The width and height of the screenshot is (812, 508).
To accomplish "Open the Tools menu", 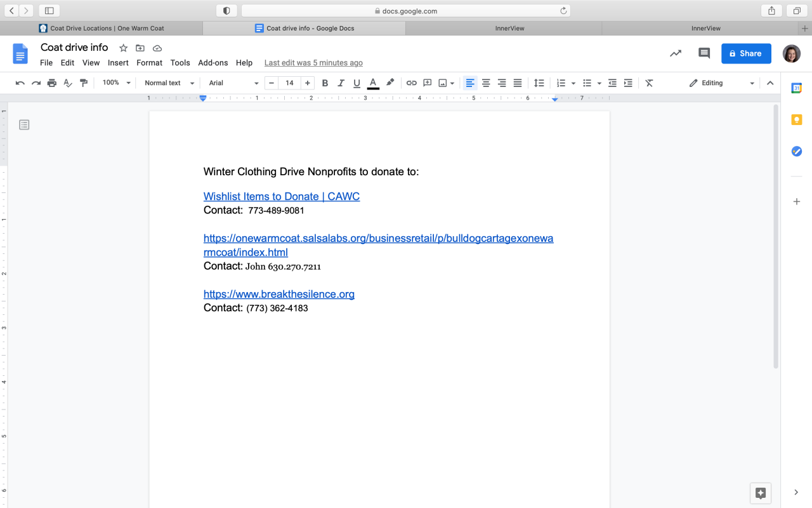I will [180, 63].
